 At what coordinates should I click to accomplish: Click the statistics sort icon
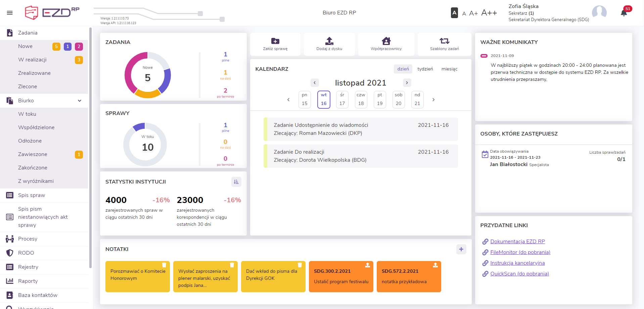[236, 182]
